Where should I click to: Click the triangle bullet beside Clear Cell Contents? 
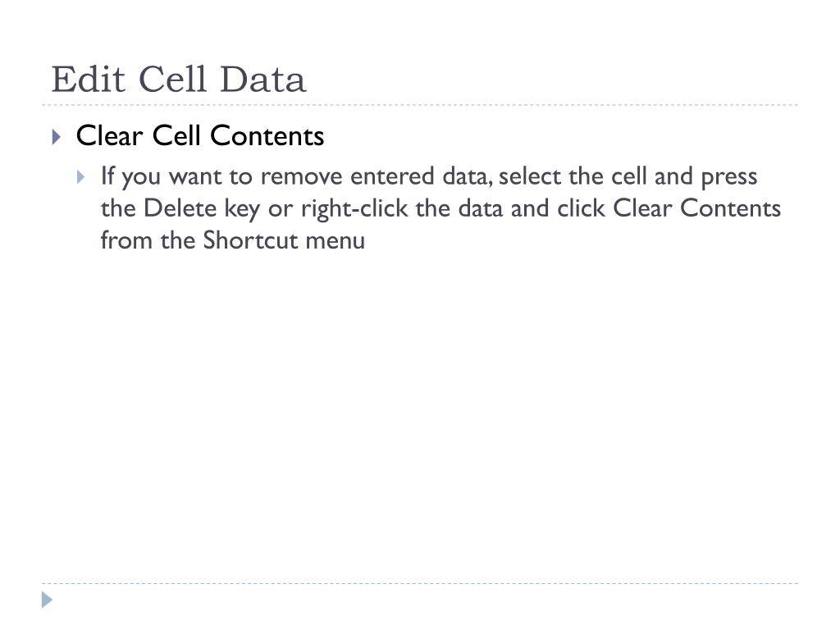point(57,137)
